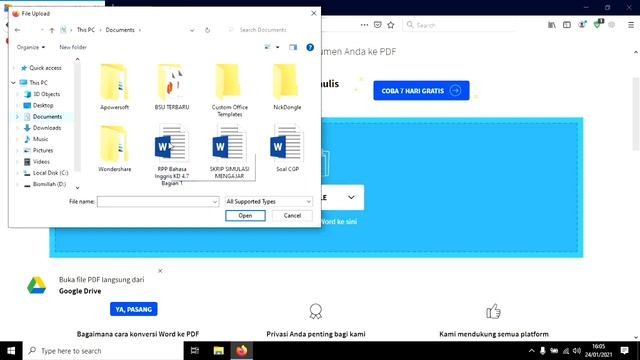Click YA, PASANG Google Drive button
This screenshot has height=360, width=640.
point(133,309)
